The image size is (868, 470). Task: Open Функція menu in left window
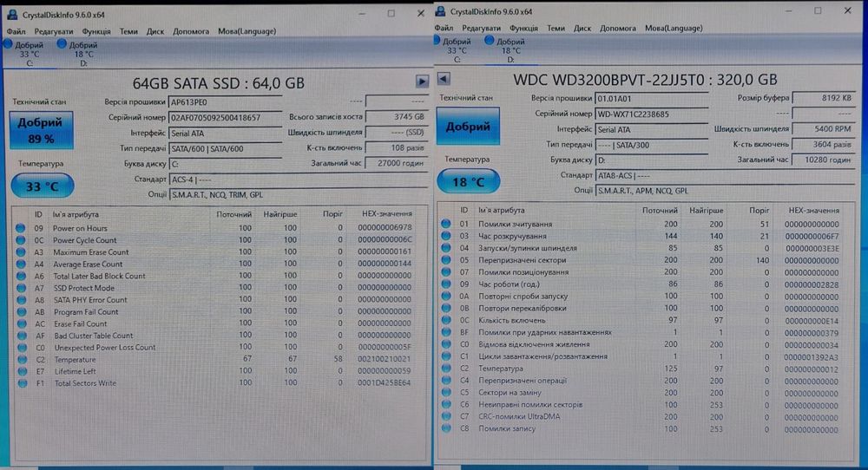96,31
